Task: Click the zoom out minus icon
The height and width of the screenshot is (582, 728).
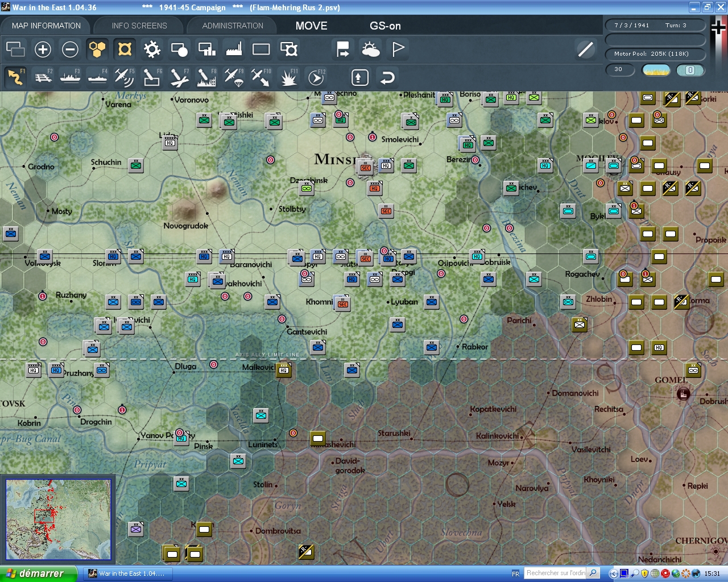Action: pyautogui.click(x=70, y=49)
